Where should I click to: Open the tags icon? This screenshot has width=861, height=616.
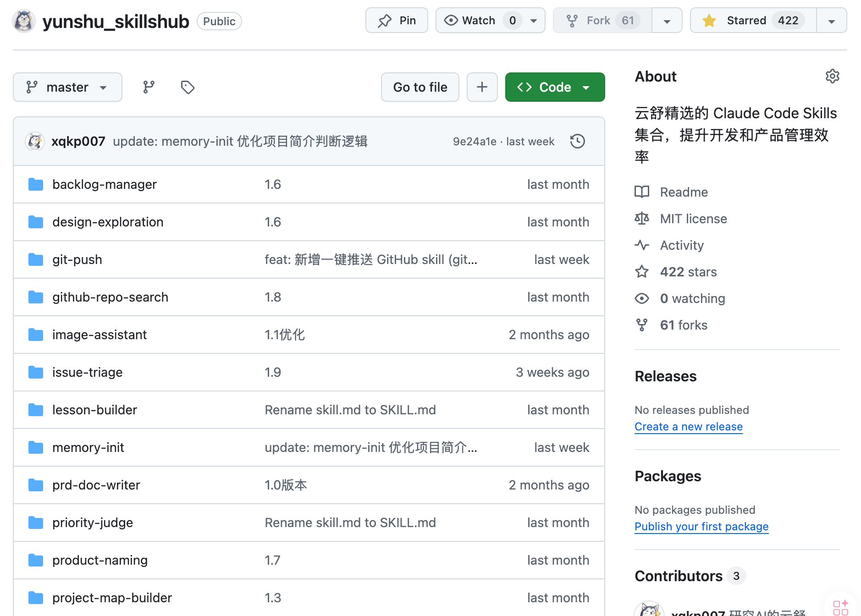tap(188, 87)
